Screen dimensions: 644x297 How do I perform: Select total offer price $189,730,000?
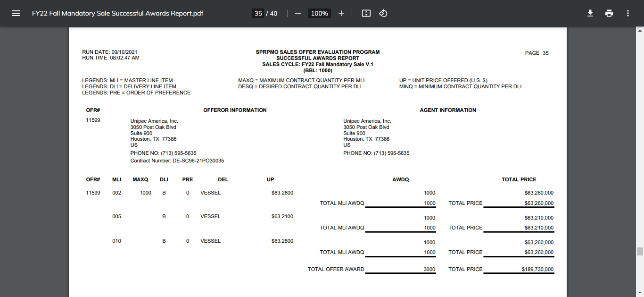click(537, 269)
